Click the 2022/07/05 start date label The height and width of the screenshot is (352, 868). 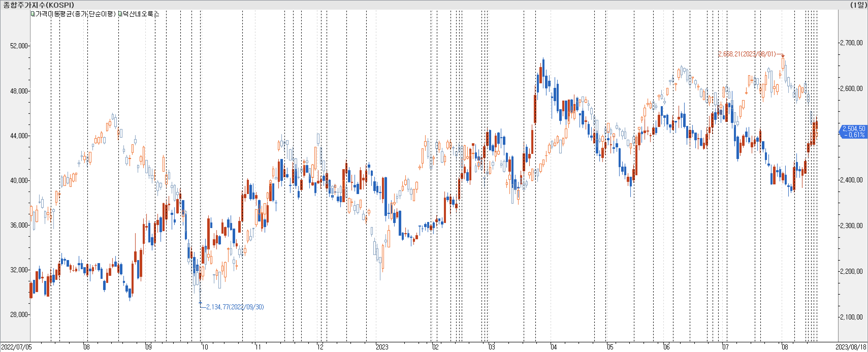pos(17,347)
